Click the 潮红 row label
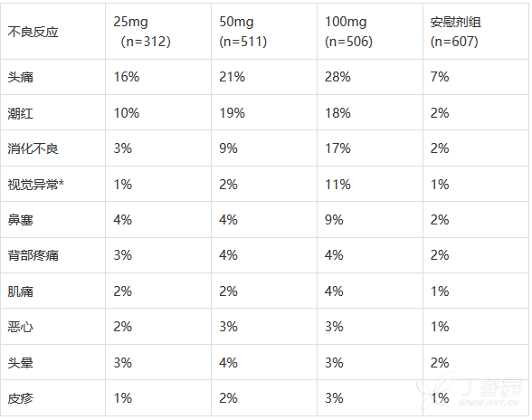The image size is (532, 420). tap(20, 113)
